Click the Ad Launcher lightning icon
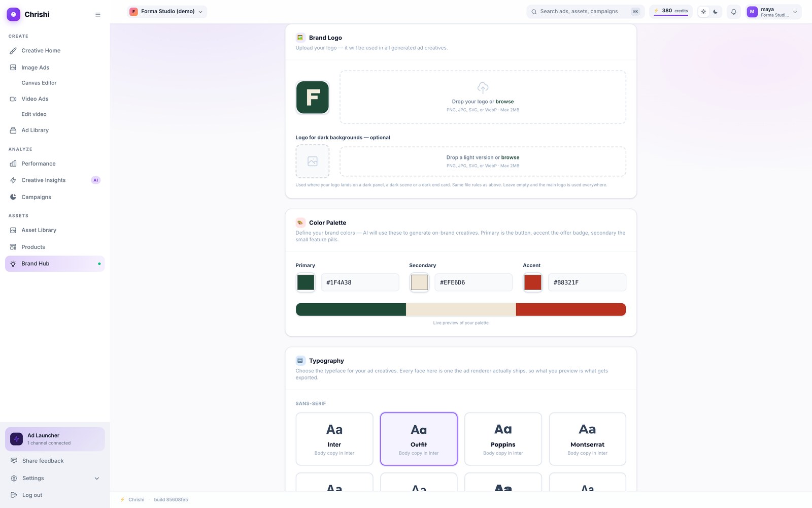This screenshot has height=508, width=812. [x=16, y=439]
